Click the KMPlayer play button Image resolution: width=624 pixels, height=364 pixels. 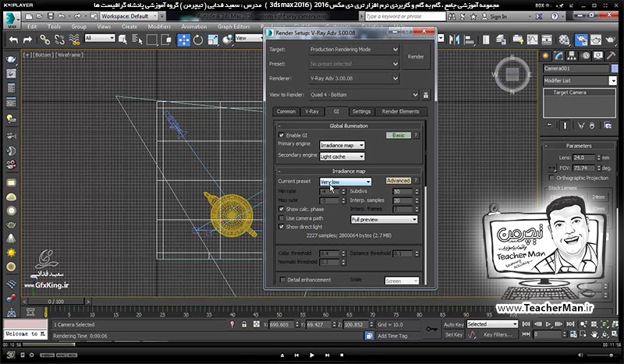coord(311,355)
